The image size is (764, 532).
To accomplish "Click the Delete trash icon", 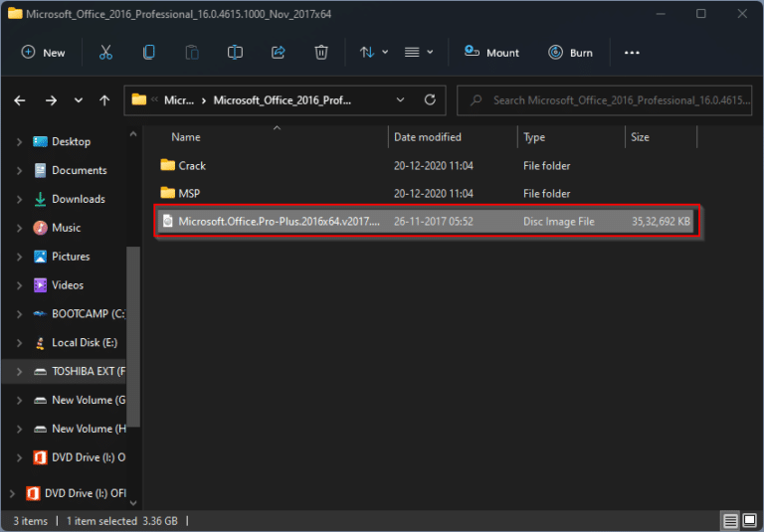I will (x=321, y=52).
